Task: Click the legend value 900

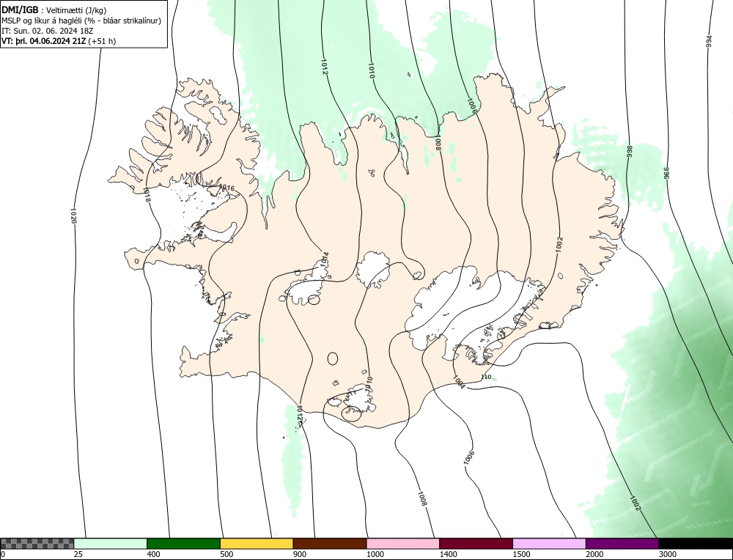Action: point(300,554)
